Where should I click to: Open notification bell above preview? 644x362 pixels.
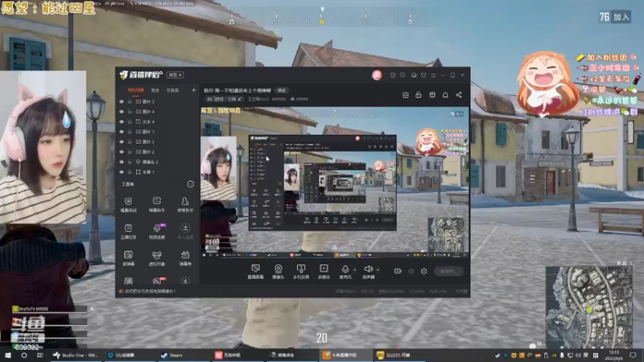445,95
